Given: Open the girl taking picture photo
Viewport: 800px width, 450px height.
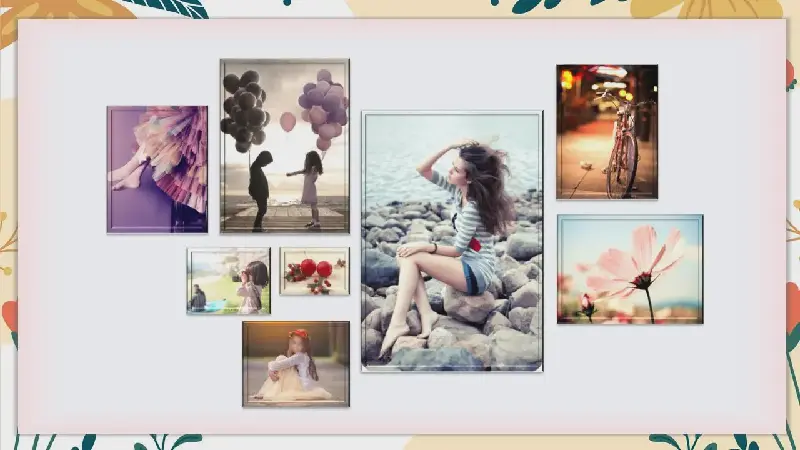Looking at the screenshot, I should 229,281.
